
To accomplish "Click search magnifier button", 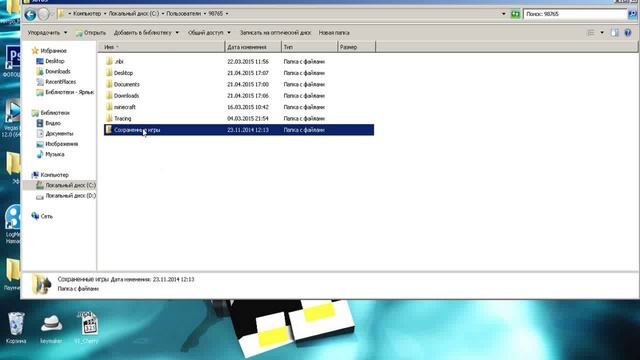I will [632, 14].
